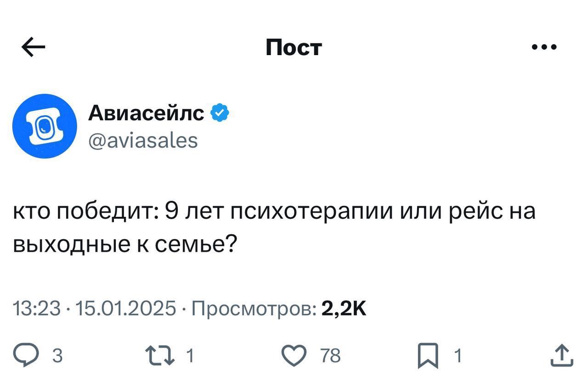Go back using the left arrow
The height and width of the screenshot is (390, 588).
[33, 47]
